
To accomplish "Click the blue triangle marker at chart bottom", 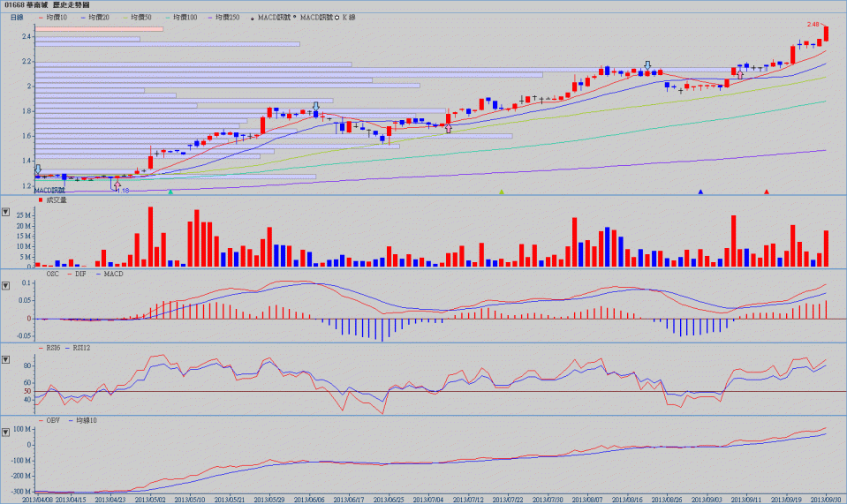I will 700,192.
